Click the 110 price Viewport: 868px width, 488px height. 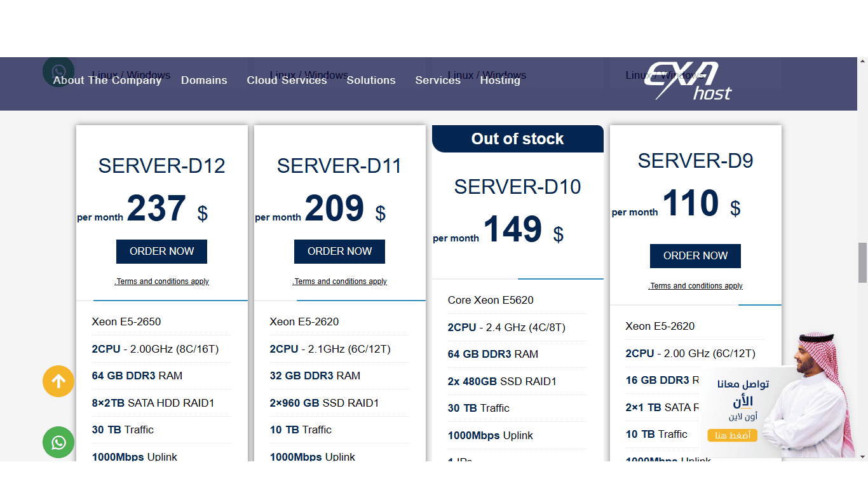691,203
